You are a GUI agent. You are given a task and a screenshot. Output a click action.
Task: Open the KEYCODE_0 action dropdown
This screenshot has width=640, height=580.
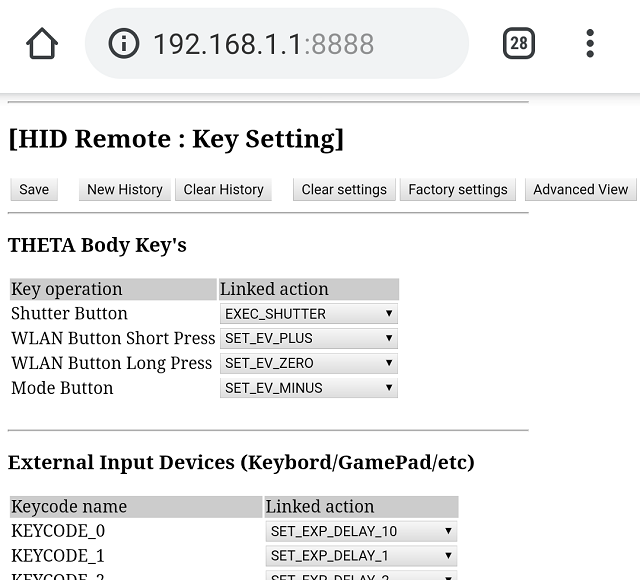[x=361, y=531]
